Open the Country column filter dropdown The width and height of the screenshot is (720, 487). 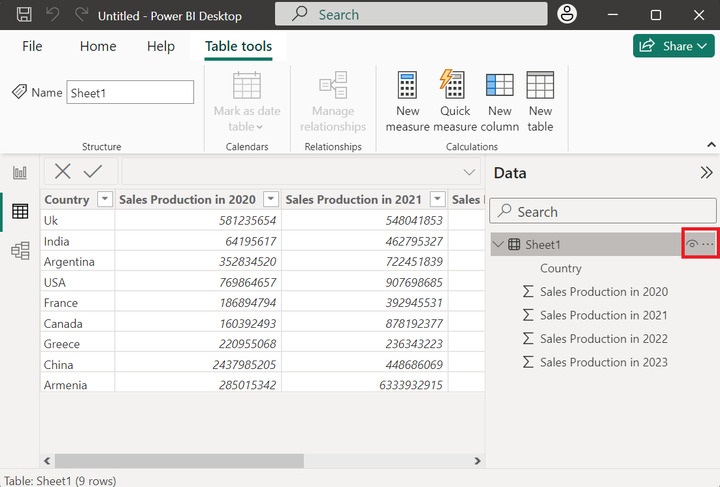(x=105, y=200)
